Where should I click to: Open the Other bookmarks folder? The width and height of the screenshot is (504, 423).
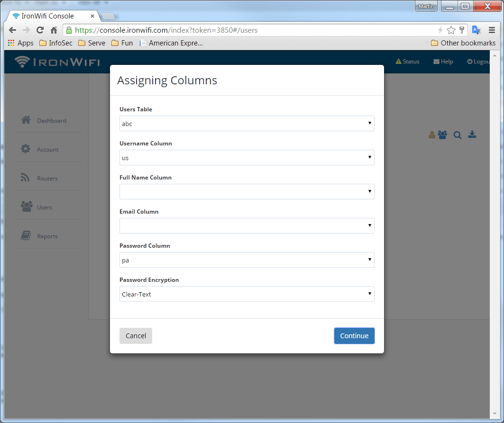coord(463,43)
